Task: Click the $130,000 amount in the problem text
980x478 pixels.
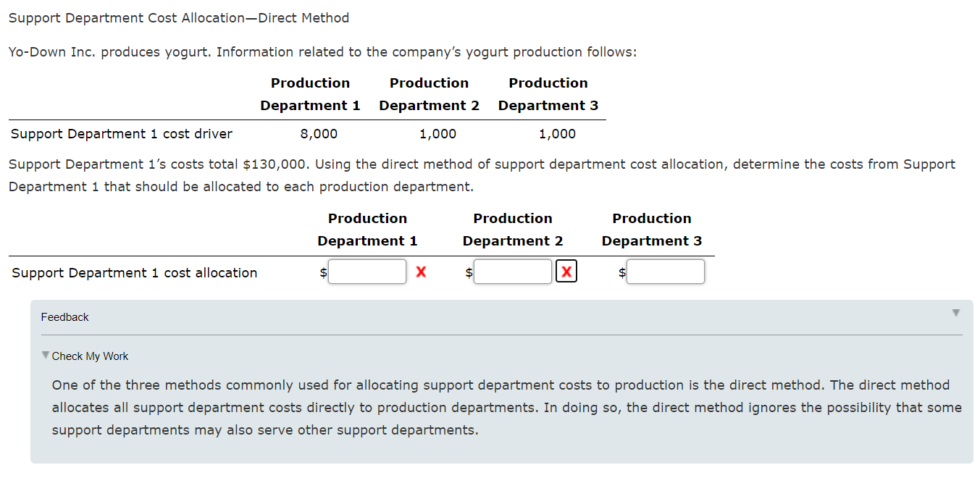Action: pos(277,164)
